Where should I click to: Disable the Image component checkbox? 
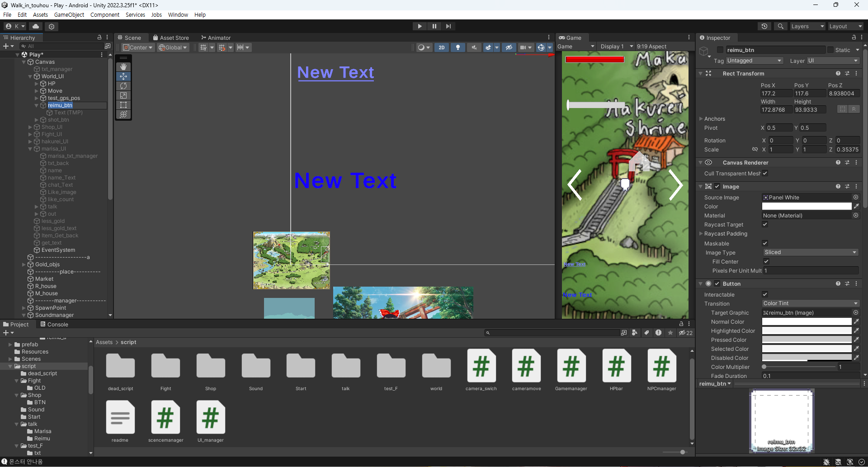pyautogui.click(x=717, y=186)
